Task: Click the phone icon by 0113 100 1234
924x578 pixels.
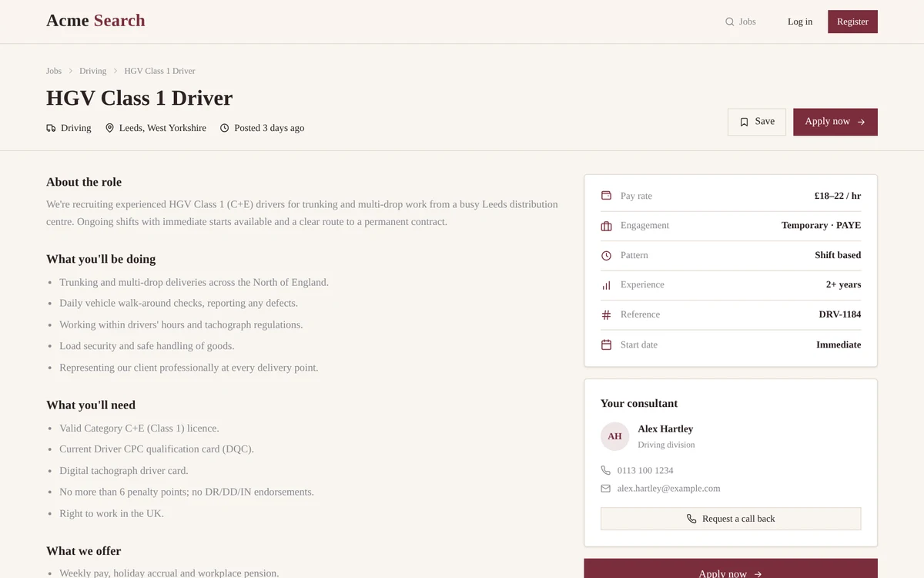Action: click(606, 470)
